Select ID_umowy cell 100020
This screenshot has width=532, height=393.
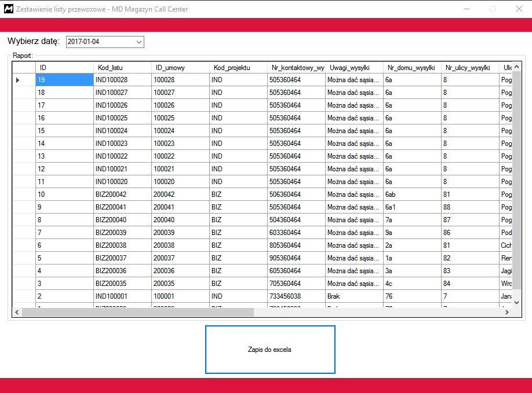pyautogui.click(x=180, y=182)
